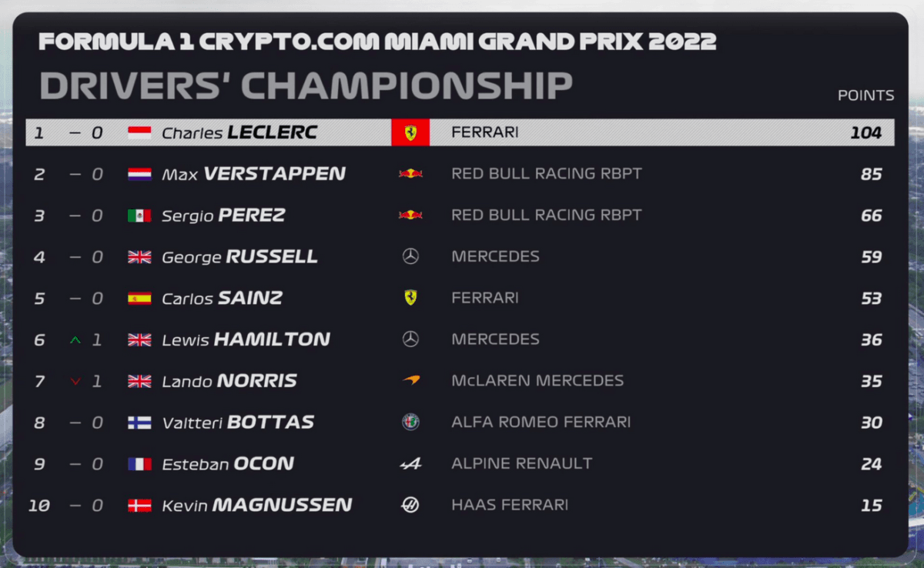Click the Mercedes star logo next to George Russell
This screenshot has width=924, height=568.
tap(410, 256)
